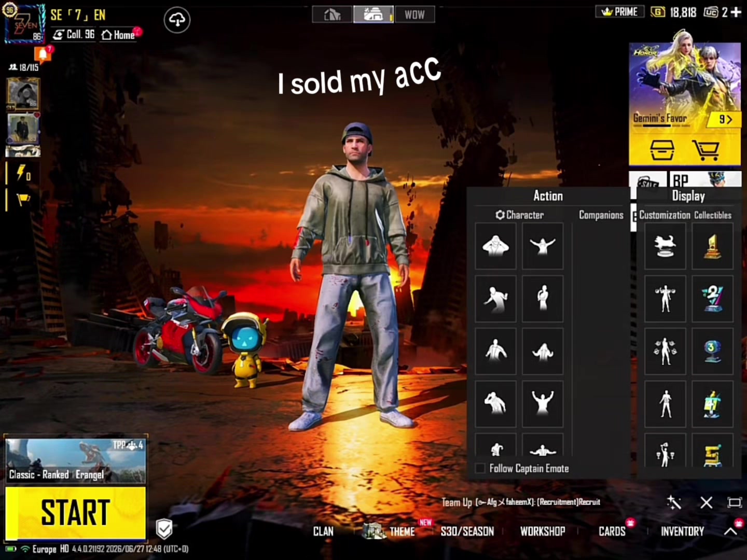The image size is (747, 560).
Task: Switch to the Character tab
Action: pos(519,215)
